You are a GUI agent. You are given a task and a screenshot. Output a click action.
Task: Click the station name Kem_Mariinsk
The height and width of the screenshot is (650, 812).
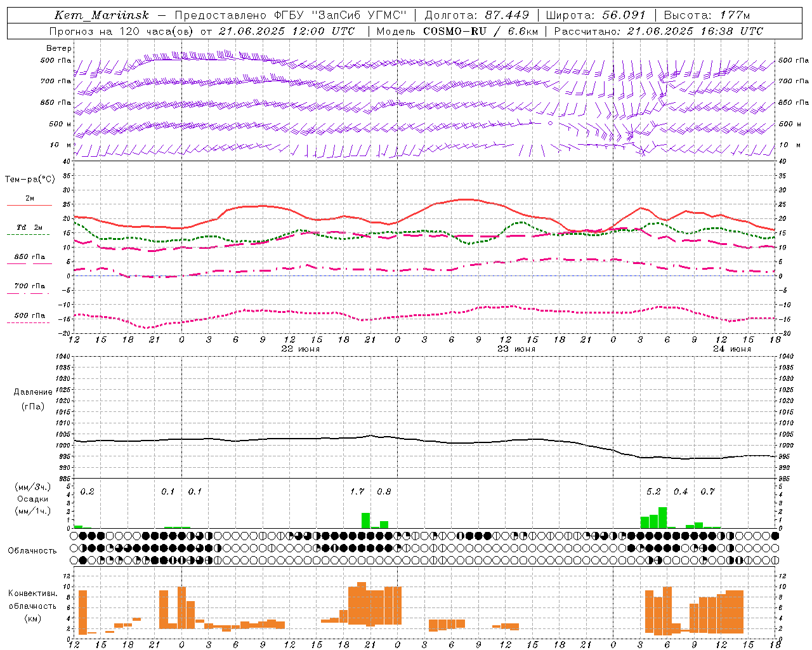(x=101, y=15)
